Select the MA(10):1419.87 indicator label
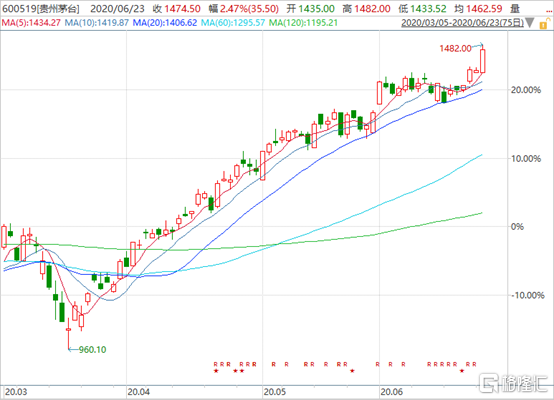Viewport: 554px width, 400px height. coord(96,23)
